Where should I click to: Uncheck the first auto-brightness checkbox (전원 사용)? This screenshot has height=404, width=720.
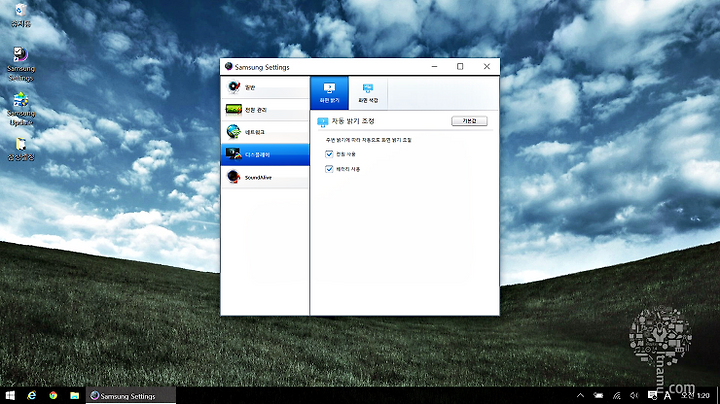(x=329, y=154)
